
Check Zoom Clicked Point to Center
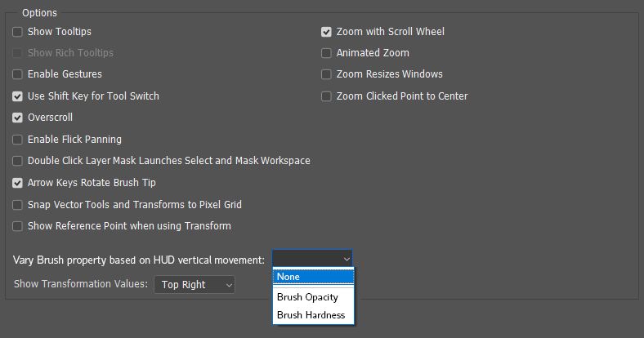326,96
